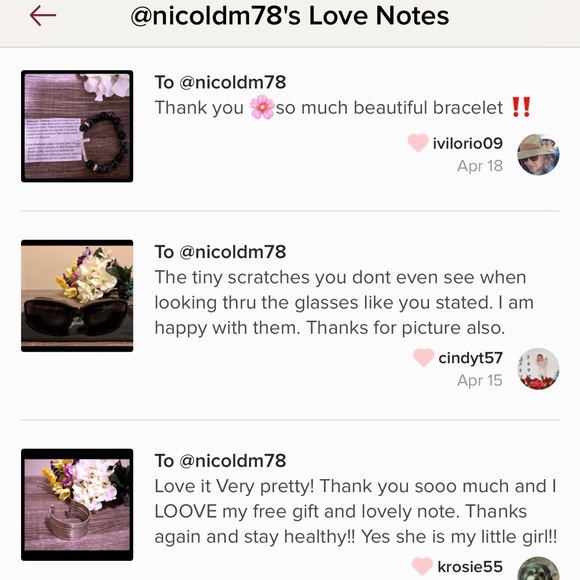Click username ivilorio09
580x580 pixels.
click(468, 143)
